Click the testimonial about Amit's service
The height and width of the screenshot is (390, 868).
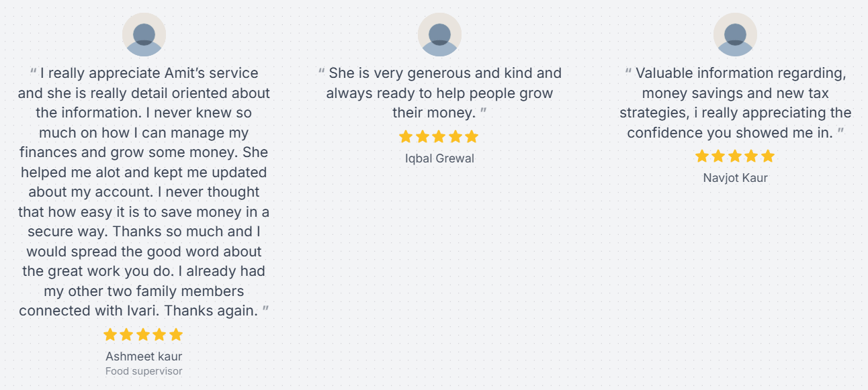(x=144, y=192)
